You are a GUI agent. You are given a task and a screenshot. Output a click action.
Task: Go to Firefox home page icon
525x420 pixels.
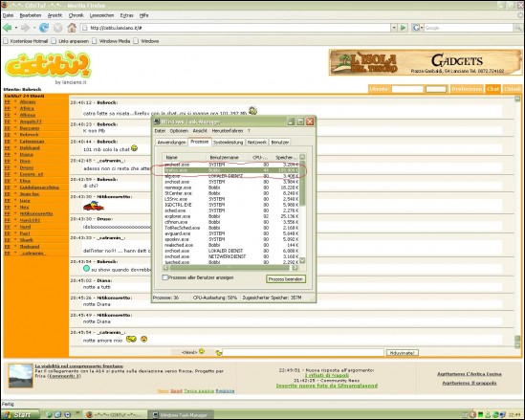(x=72, y=28)
